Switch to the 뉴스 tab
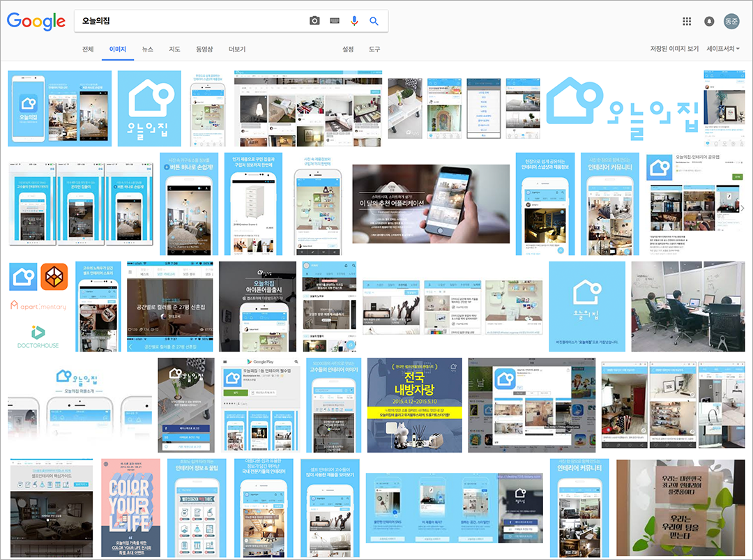 coord(147,49)
